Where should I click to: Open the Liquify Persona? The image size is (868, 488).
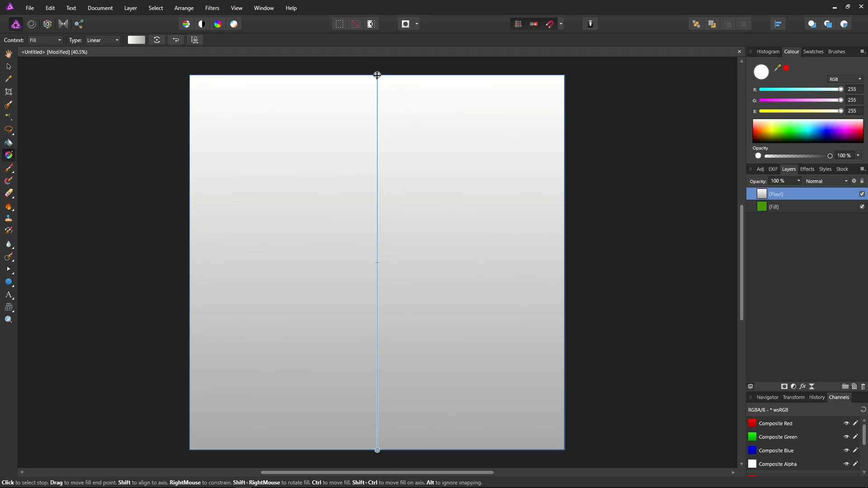pyautogui.click(x=32, y=24)
